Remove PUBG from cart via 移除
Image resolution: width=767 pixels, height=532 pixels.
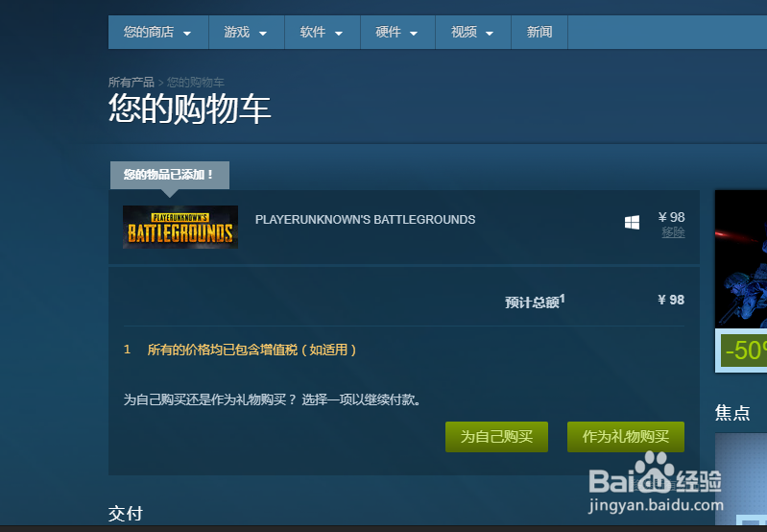(673, 232)
